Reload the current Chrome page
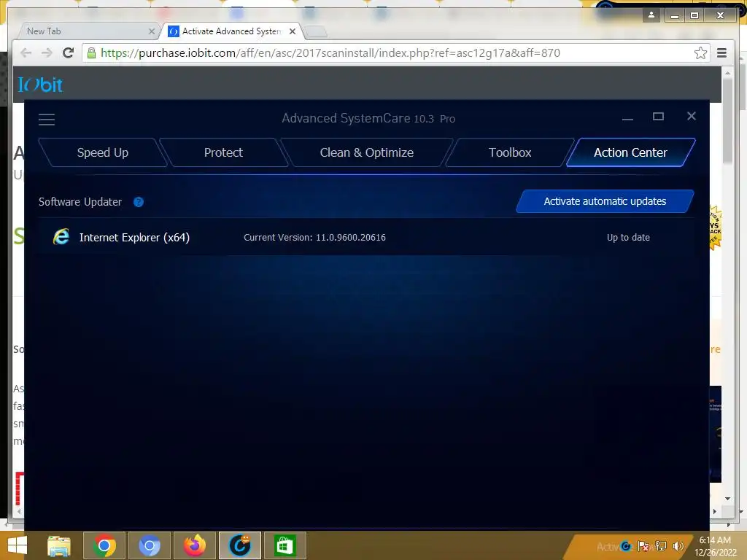747x560 pixels. pos(68,52)
